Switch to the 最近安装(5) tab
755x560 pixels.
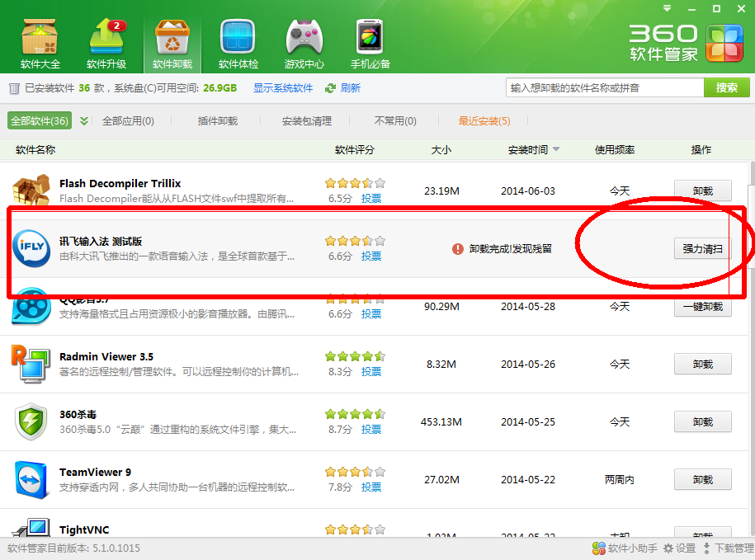(x=484, y=120)
